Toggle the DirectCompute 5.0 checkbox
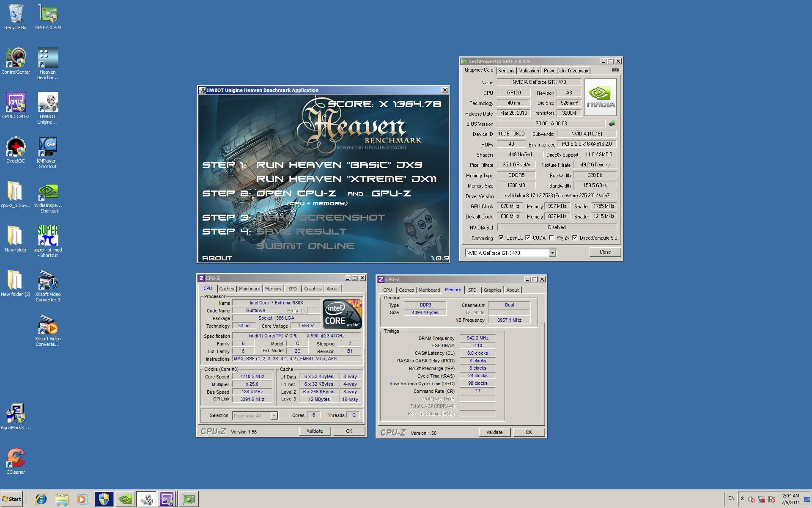Viewport: 812px width, 508px height. 575,238
